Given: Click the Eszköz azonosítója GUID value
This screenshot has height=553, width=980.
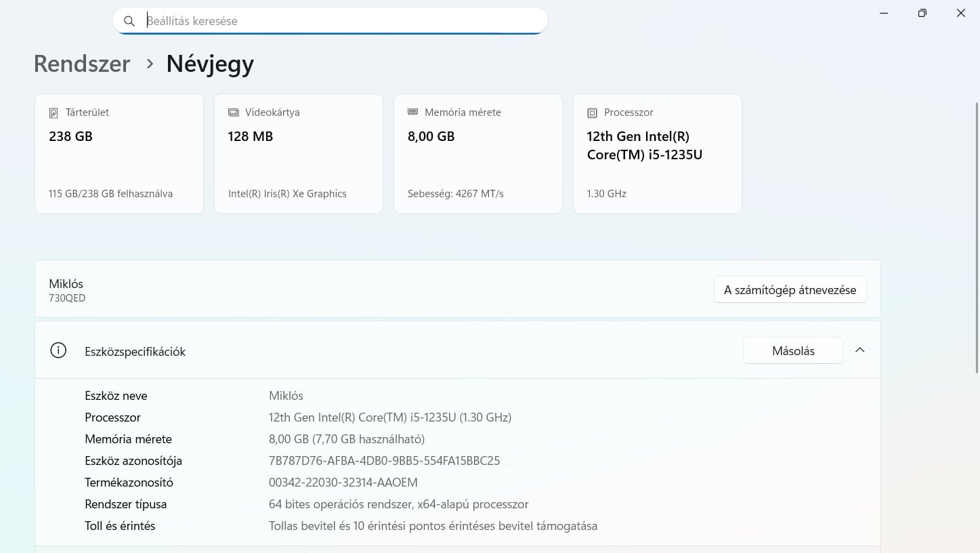Looking at the screenshot, I should click(384, 461).
